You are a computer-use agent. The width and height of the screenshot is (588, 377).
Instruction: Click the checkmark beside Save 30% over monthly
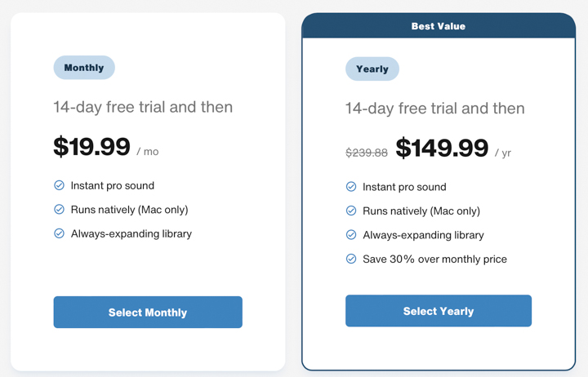click(x=351, y=259)
